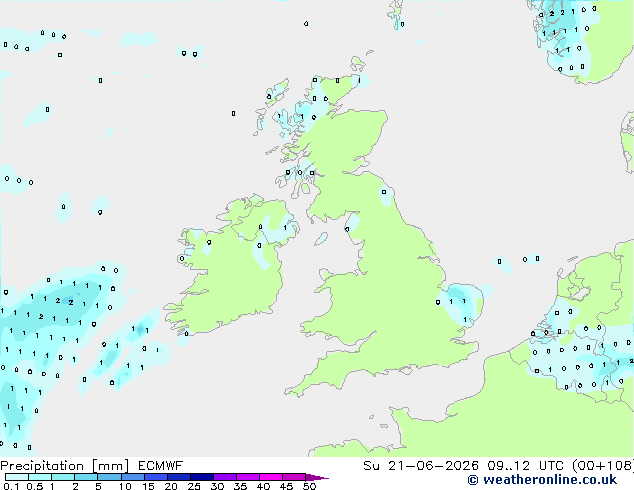
Task: Pick the 30–35 mm purple legend swatch
Action: [x=224, y=477]
